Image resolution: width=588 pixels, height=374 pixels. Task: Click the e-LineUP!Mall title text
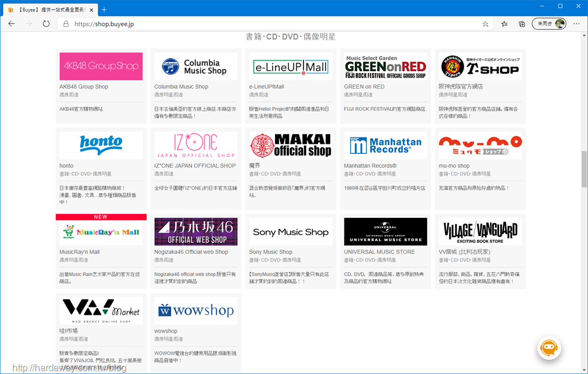pos(266,87)
